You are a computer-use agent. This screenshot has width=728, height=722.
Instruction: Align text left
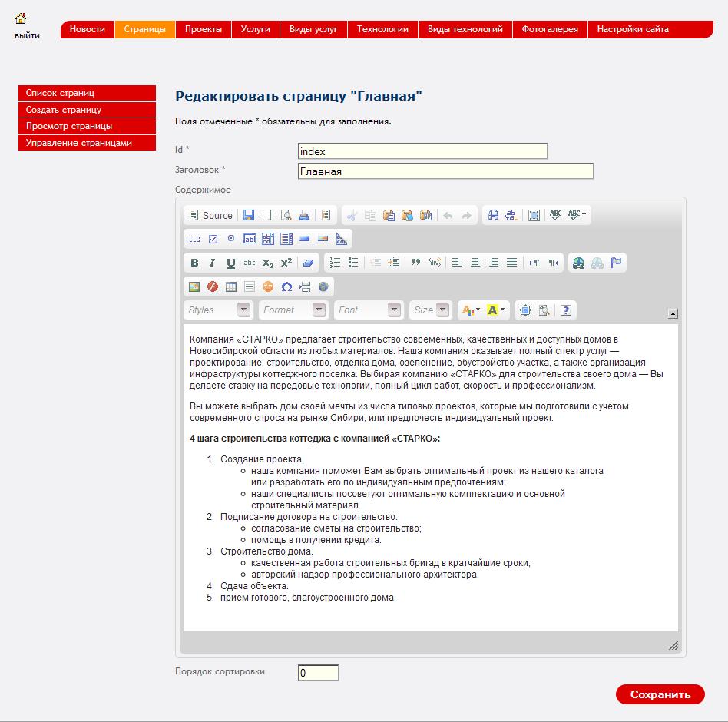tap(457, 263)
